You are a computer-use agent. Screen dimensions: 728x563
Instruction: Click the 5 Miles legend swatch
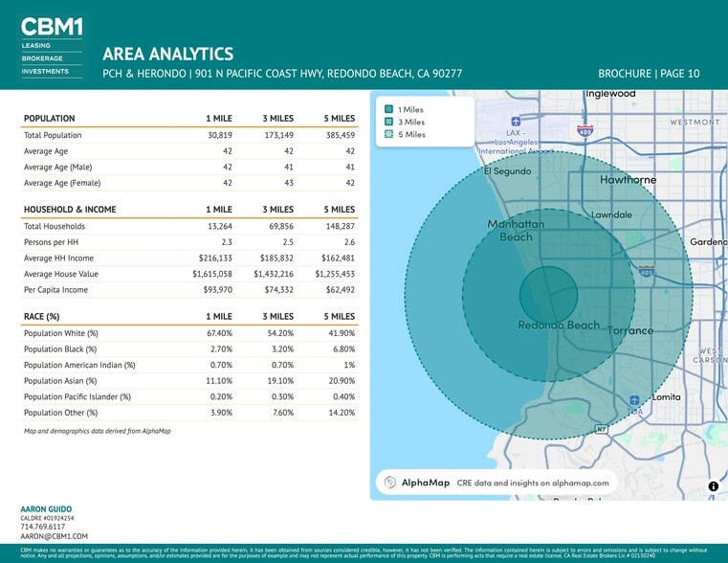click(x=388, y=134)
